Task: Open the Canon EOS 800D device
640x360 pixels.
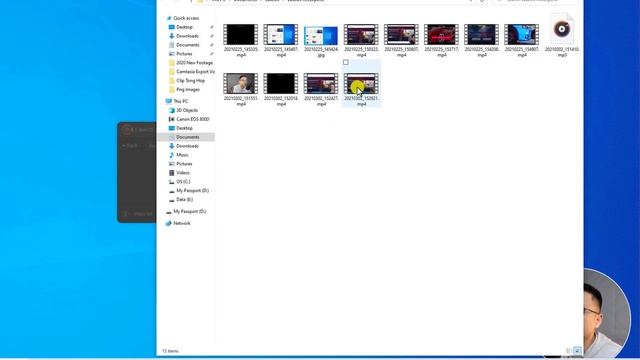Action: pos(189,119)
